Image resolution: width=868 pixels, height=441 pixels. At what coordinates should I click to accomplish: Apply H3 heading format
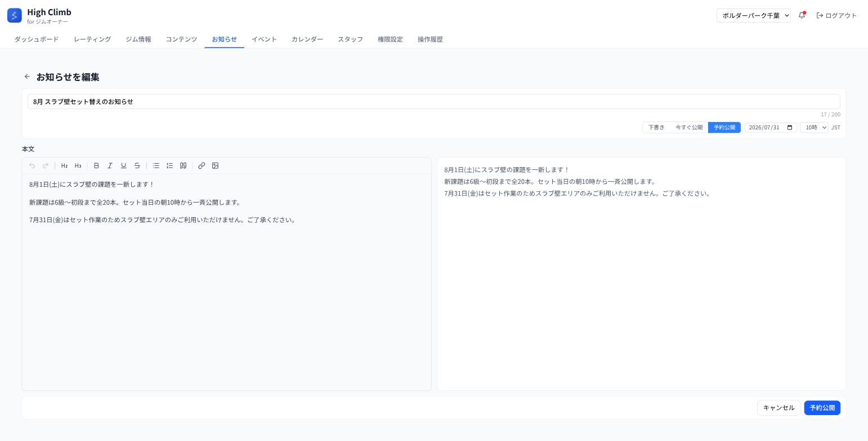tap(78, 165)
